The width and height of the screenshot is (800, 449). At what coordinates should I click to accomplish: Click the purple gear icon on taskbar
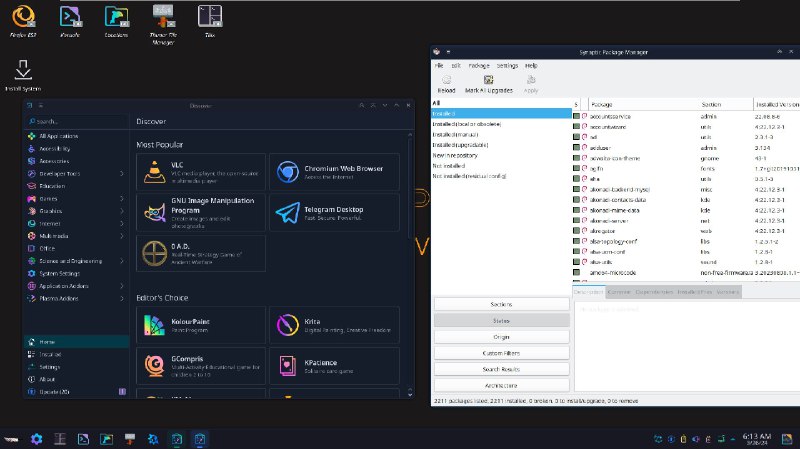(x=36, y=439)
